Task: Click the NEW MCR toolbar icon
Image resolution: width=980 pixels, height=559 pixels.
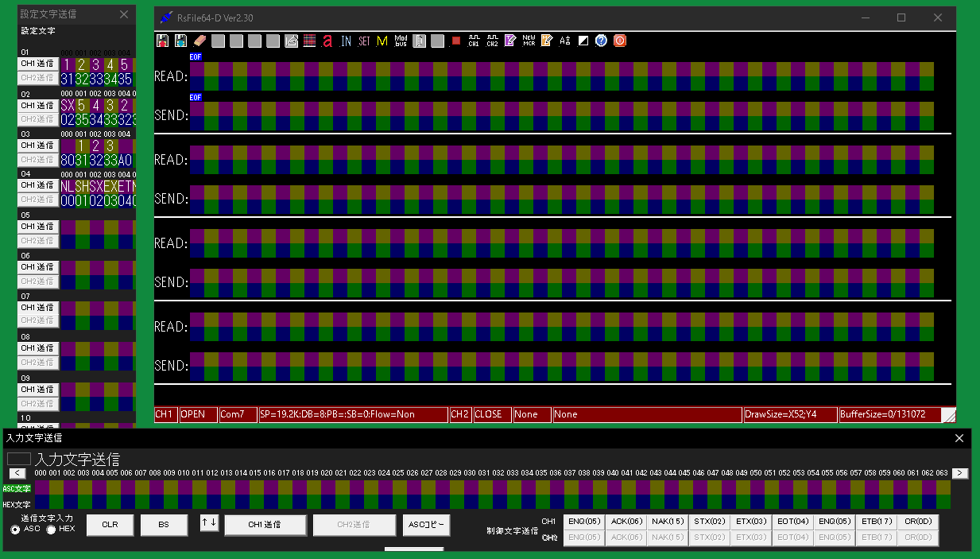Action: coord(529,41)
